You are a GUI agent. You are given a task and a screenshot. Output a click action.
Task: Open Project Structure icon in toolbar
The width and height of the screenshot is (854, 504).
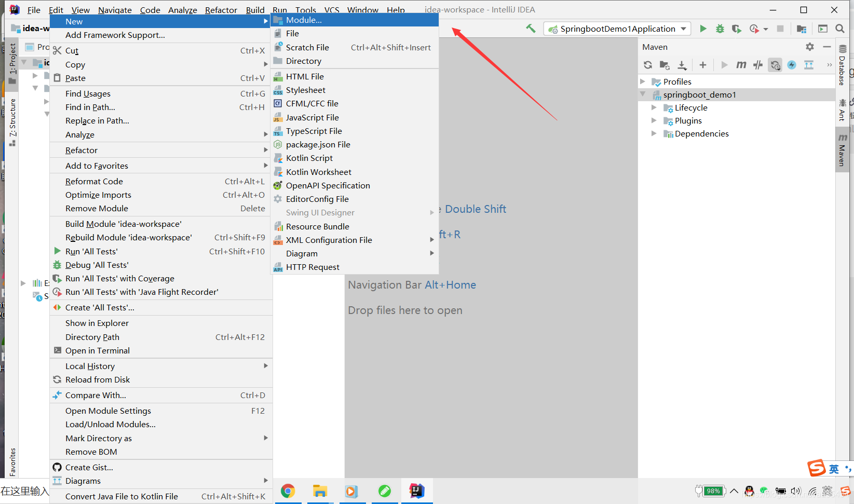click(x=802, y=29)
